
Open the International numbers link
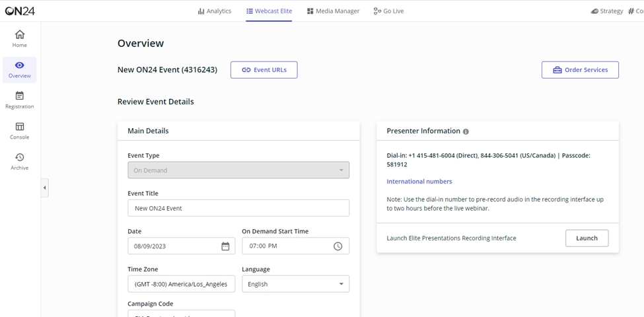point(419,182)
